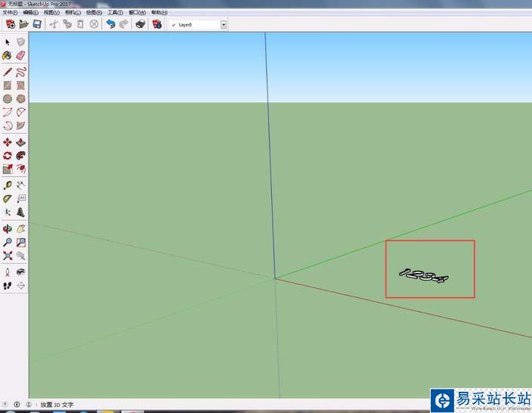Choose the Make Component tool
Viewport: 532px width, 413px height.
pos(20,42)
